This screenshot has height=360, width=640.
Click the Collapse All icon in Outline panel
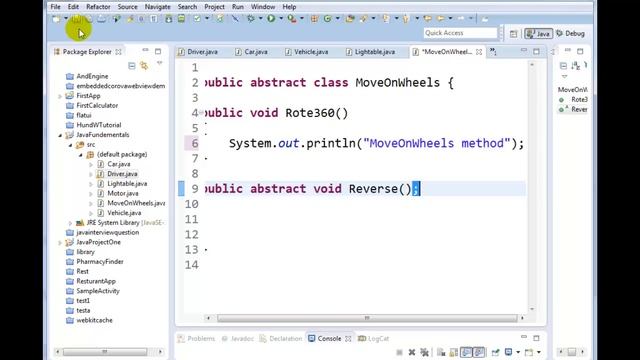click(x=563, y=66)
